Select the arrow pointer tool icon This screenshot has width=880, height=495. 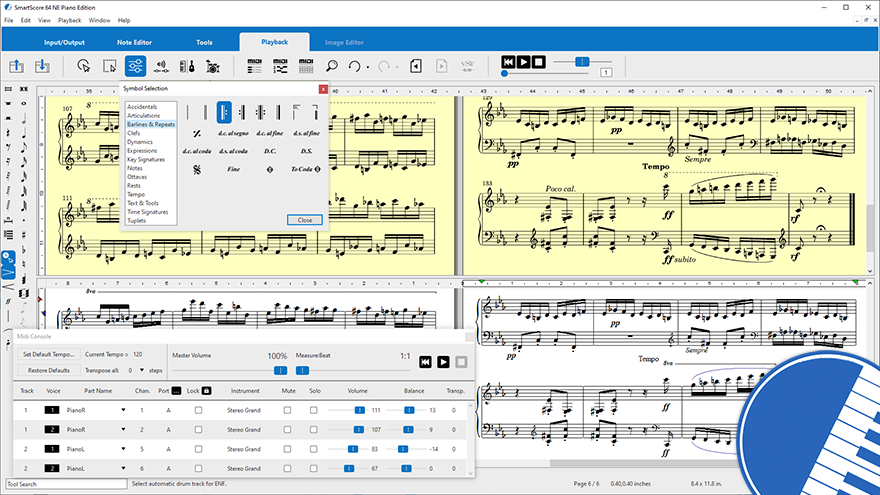pyautogui.click(x=84, y=66)
